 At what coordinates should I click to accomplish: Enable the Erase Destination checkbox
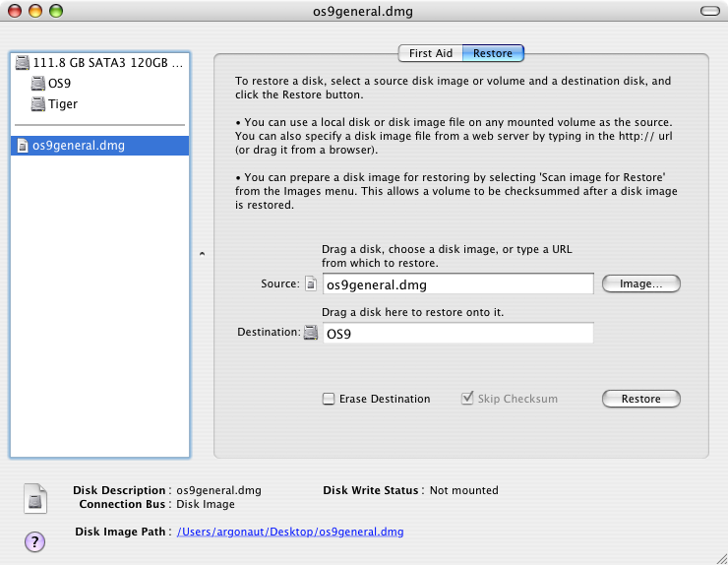click(x=329, y=399)
